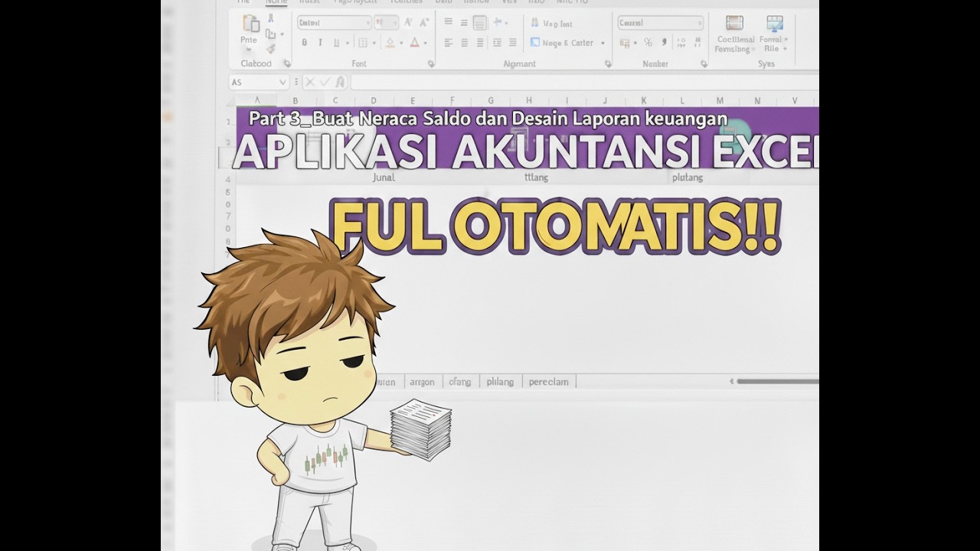
Task: Click the comma style icon
Action: [x=665, y=42]
